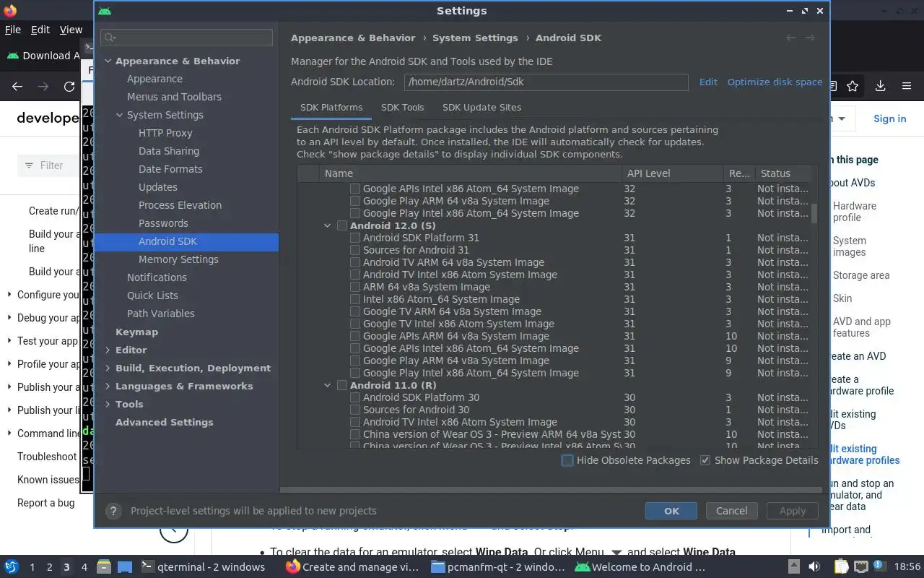Click the Edit link for SDK location
924x578 pixels.
click(x=708, y=82)
